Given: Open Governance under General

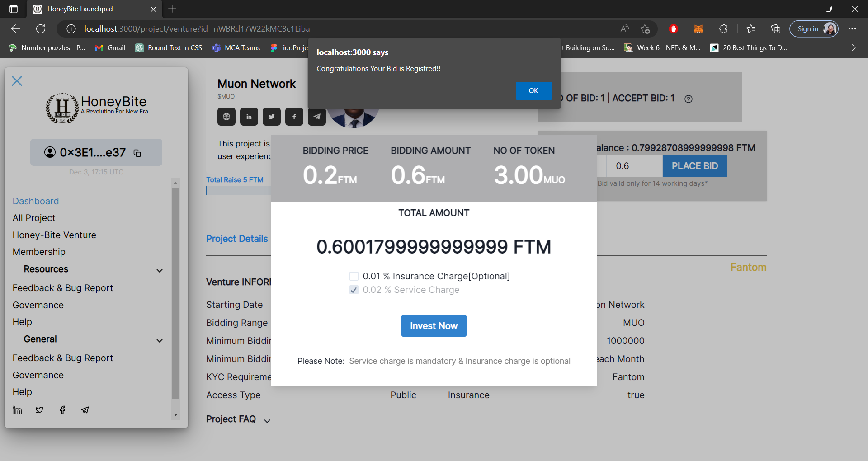Looking at the screenshot, I should click(38, 375).
